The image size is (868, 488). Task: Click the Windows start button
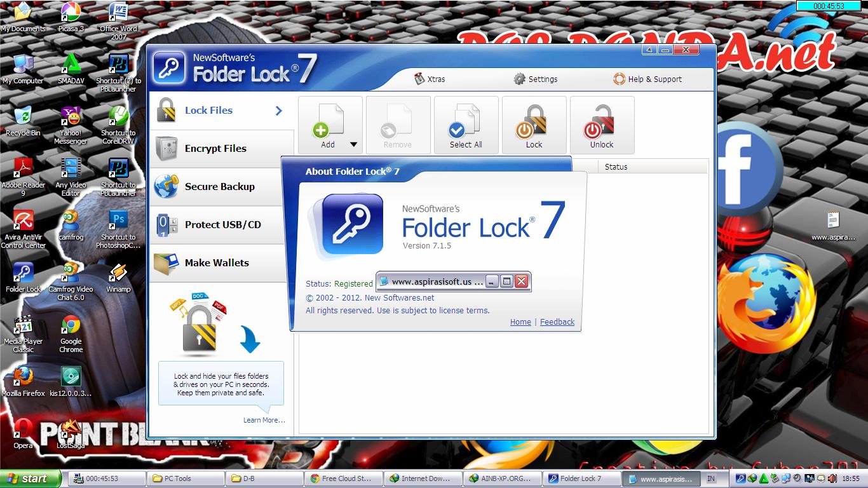tap(31, 478)
